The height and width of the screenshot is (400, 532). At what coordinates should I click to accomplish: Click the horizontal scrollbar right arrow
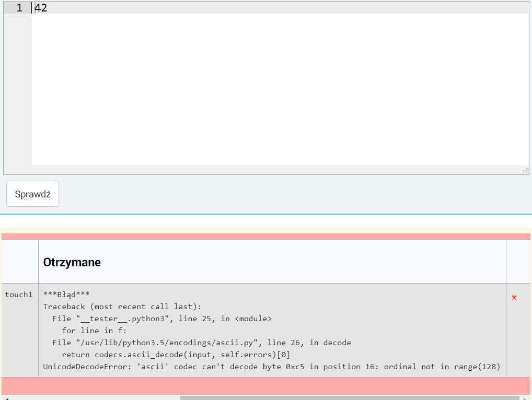pyautogui.click(x=525, y=398)
